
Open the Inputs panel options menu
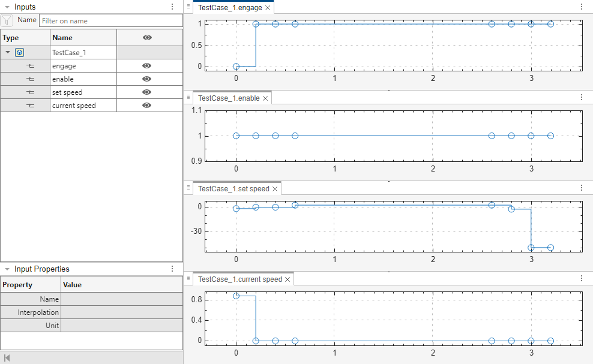point(173,7)
